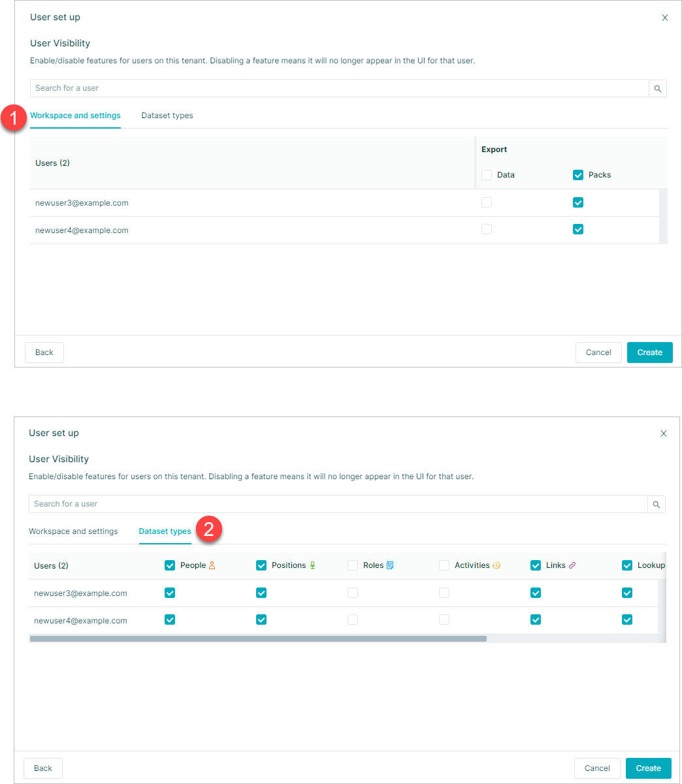Click the search magnifier icon in the Workspace and settings dialog
Image resolution: width=682 pixels, height=784 pixels.
(x=658, y=89)
